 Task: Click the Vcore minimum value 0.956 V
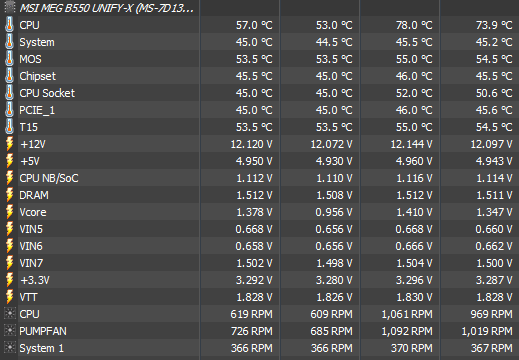point(334,212)
